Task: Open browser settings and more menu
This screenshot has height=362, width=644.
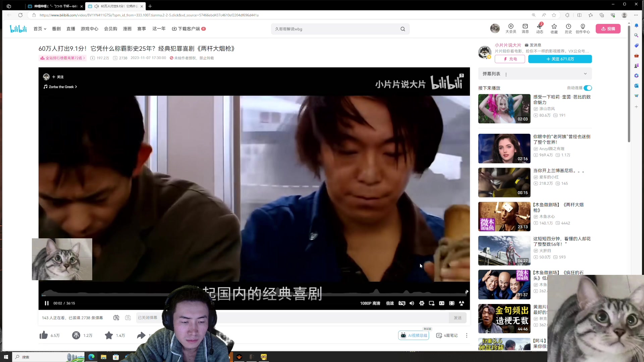Action: pos(636,15)
